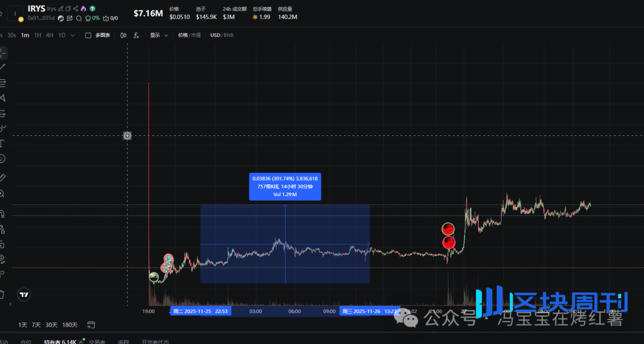Viewport: 644px width, 344px height.
Task: Switch to the 交易者 tab
Action: click(x=97, y=342)
